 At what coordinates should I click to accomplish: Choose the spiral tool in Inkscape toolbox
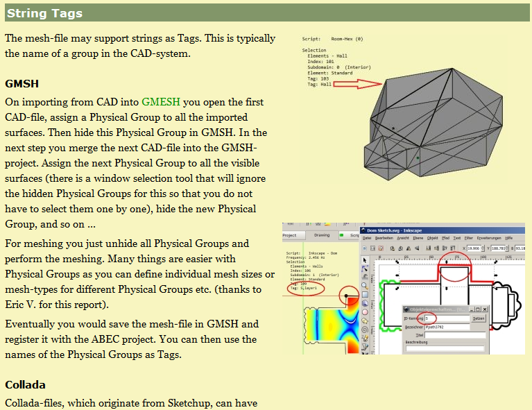tap(365, 329)
